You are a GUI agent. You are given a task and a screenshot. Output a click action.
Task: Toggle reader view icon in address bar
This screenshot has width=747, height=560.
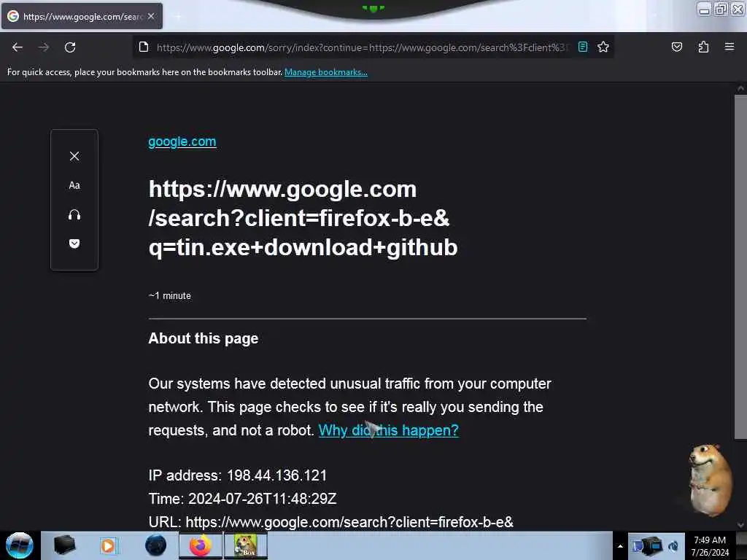583,47
